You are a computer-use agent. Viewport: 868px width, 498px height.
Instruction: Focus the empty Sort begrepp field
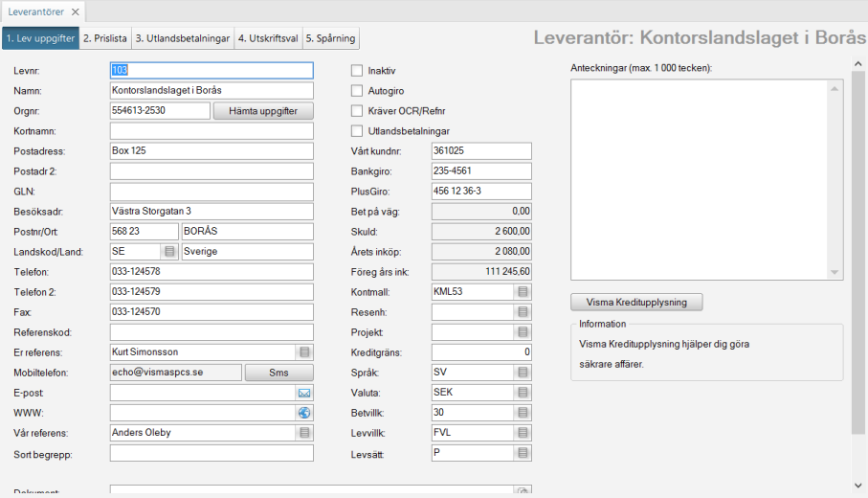[x=211, y=453]
